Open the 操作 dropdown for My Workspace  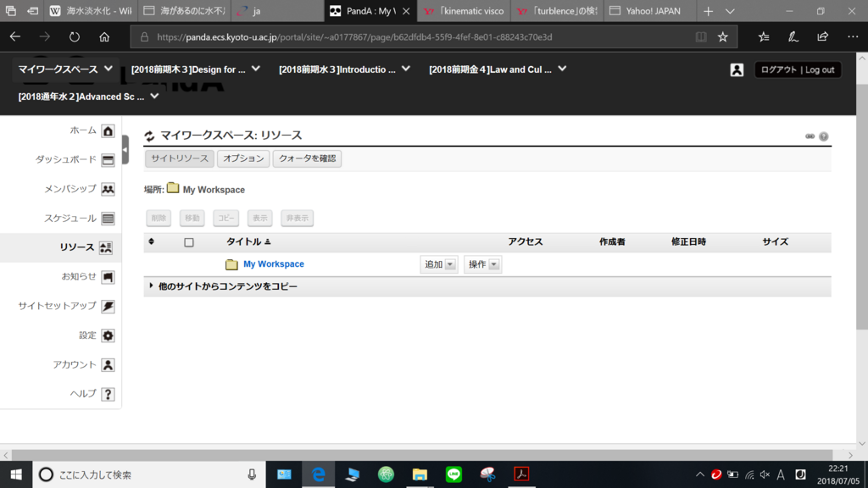[483, 263]
